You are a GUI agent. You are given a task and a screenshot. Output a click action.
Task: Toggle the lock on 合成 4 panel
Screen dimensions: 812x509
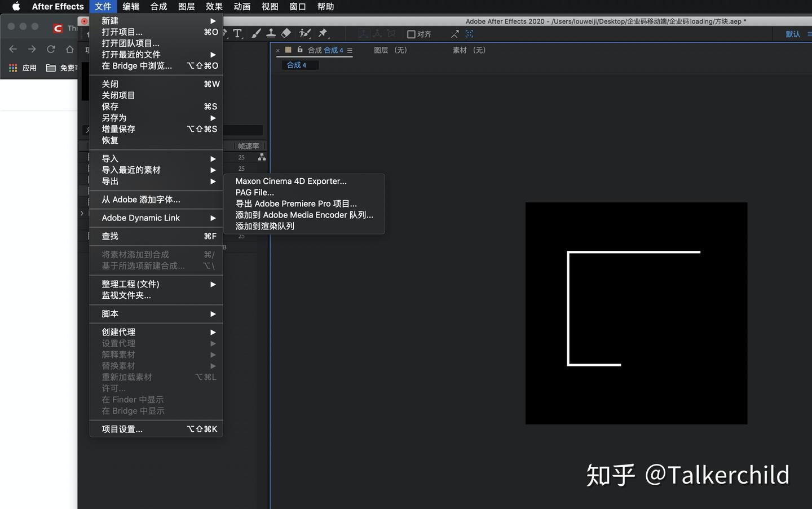coord(300,50)
